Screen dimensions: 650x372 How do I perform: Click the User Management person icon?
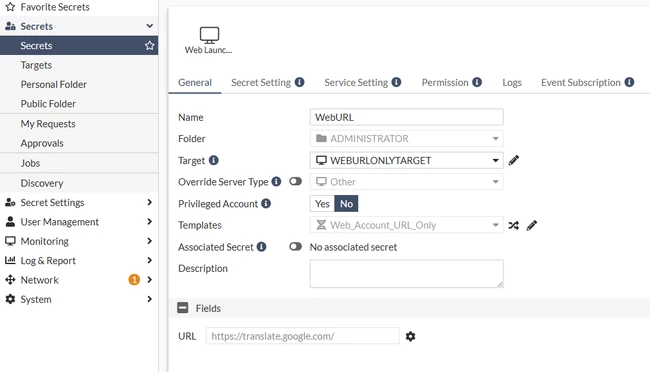10,221
